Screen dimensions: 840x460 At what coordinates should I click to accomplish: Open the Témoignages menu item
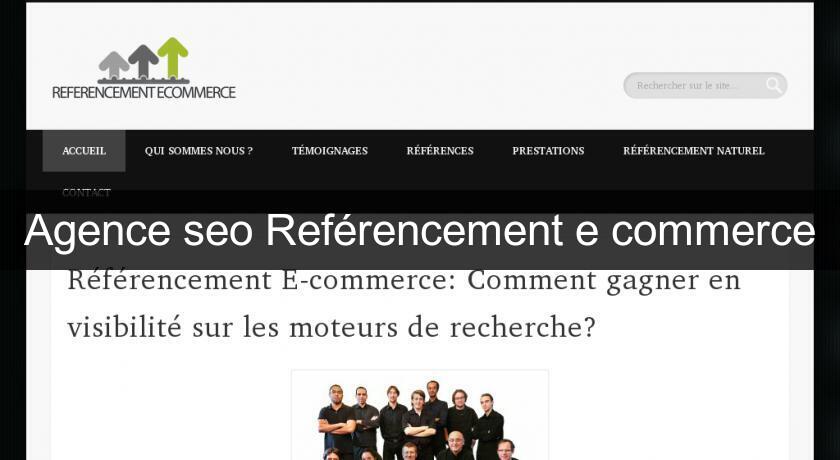330,151
